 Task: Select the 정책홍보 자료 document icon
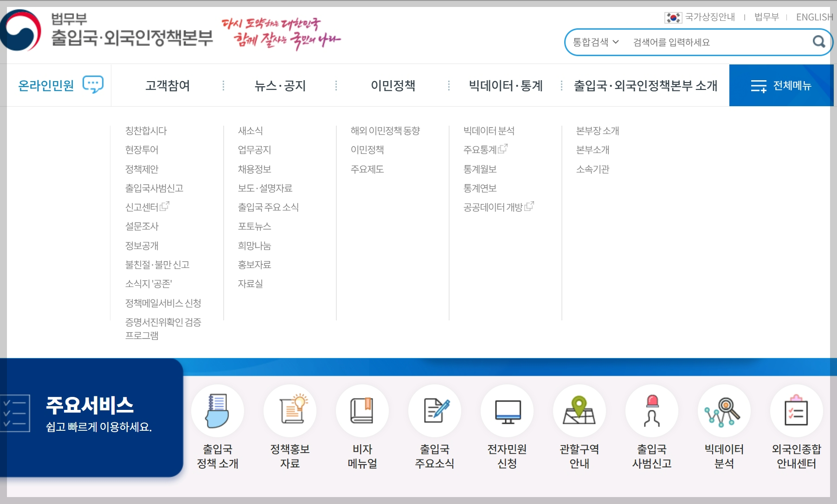pos(290,411)
